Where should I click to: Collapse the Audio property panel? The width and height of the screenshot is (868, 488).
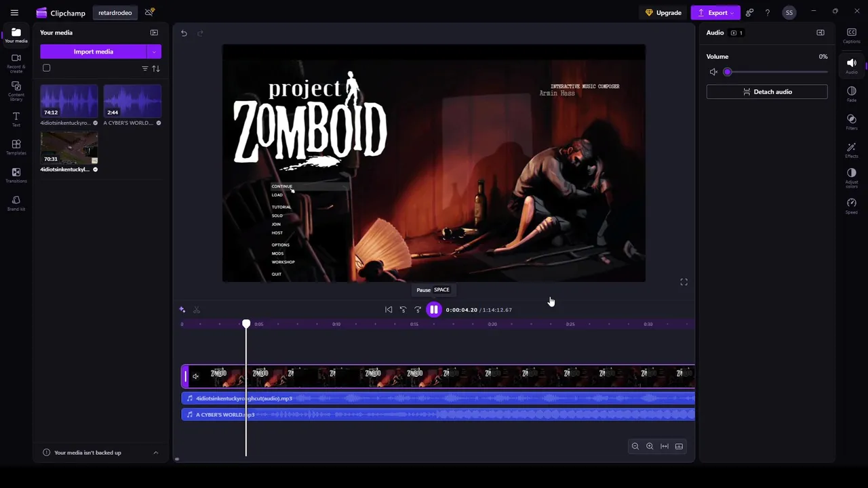[x=821, y=33]
